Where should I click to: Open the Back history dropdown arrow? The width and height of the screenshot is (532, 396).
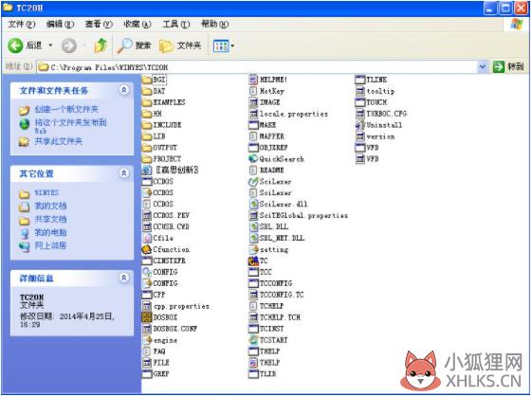51,45
